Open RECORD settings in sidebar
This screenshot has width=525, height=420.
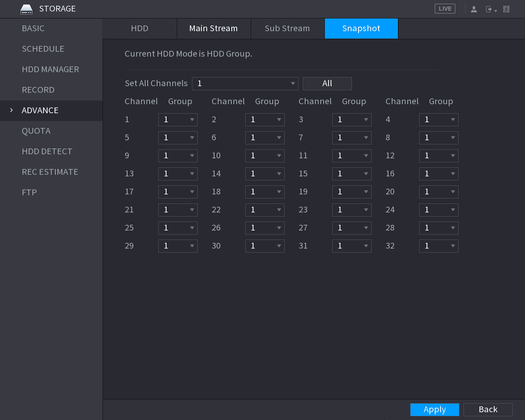[x=51, y=90]
